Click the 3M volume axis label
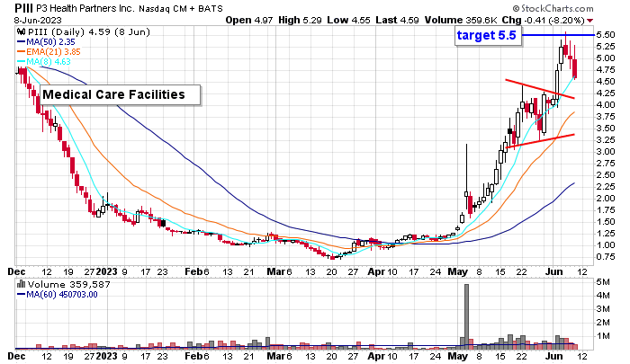The width and height of the screenshot is (630, 364). coord(603,309)
